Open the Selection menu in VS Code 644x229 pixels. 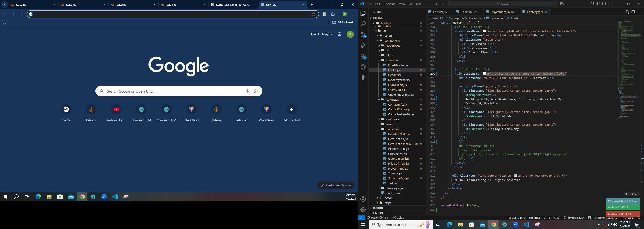point(390,4)
